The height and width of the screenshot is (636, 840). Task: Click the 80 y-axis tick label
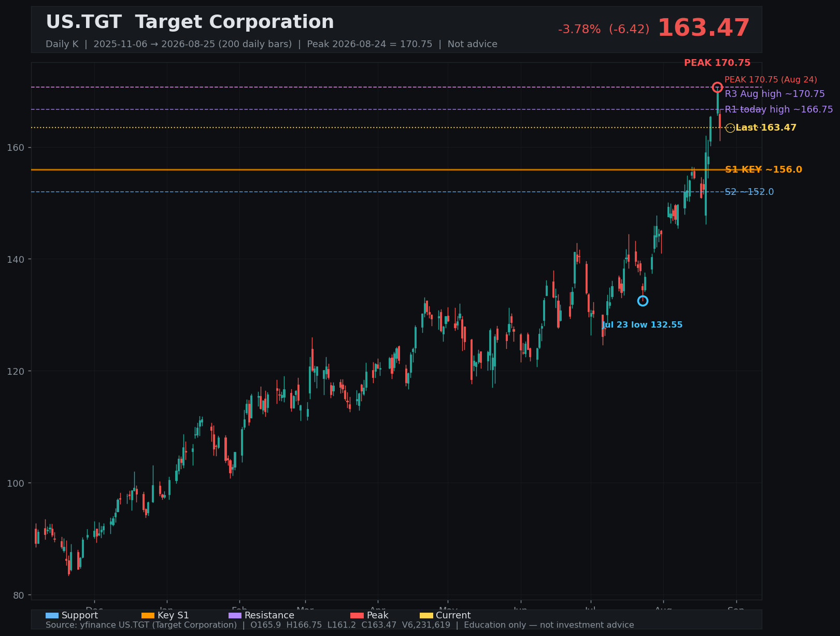(x=18, y=595)
